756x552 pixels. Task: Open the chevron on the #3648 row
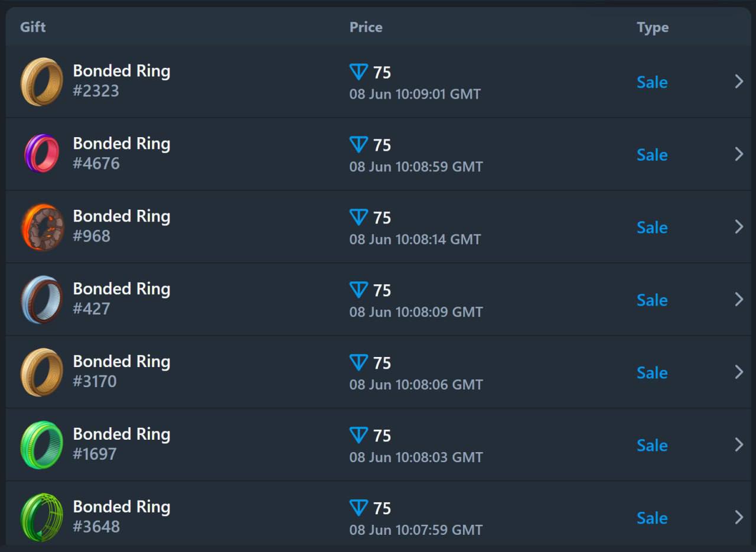tap(739, 518)
